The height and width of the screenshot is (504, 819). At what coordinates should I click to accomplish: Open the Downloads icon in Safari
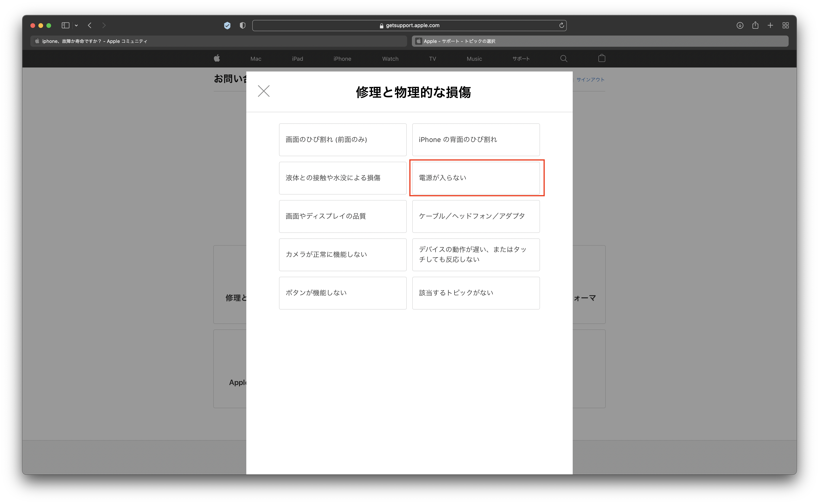click(740, 25)
